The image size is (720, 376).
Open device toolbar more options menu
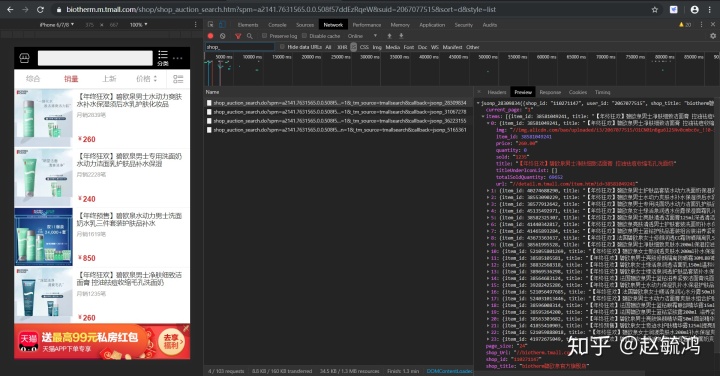pos(196,24)
